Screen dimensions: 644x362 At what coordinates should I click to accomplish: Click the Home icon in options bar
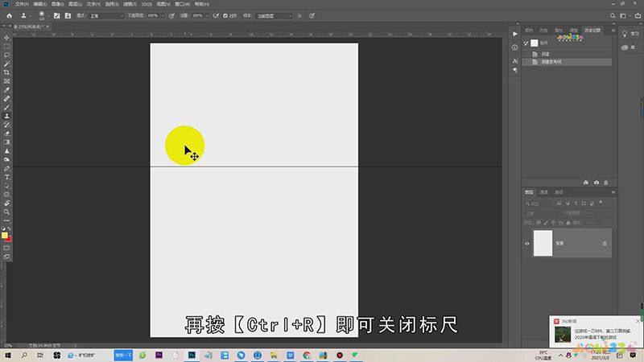10,15
